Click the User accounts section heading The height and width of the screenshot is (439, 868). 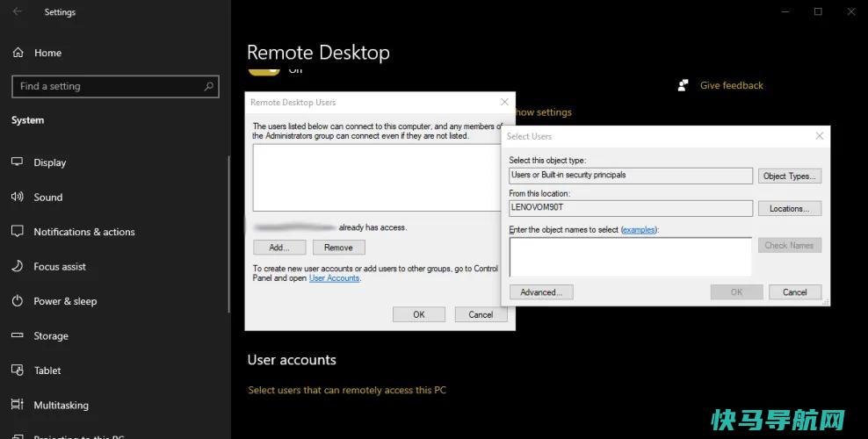click(292, 360)
